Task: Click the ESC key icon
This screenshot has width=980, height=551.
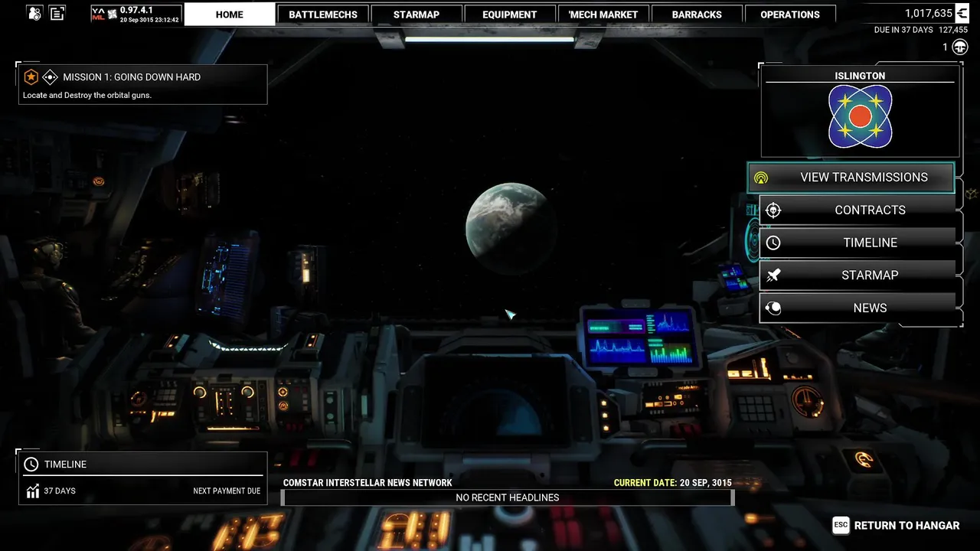Action: [x=841, y=525]
